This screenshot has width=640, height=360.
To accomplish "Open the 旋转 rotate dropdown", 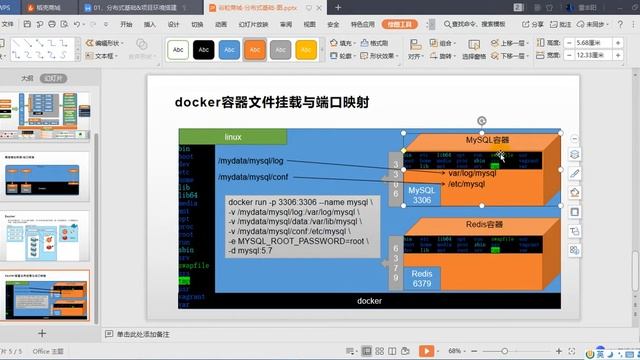I will [442, 56].
